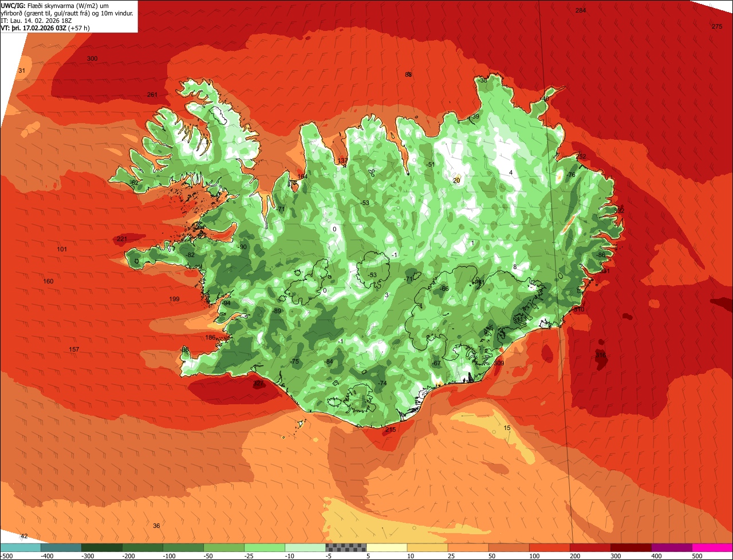Click the flux value '215' at the southern tip

pyautogui.click(x=391, y=429)
